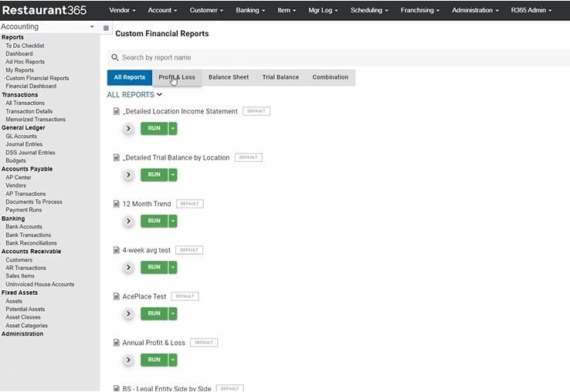Open the Banking menu in top bar
The width and height of the screenshot is (570, 392).
(x=250, y=10)
